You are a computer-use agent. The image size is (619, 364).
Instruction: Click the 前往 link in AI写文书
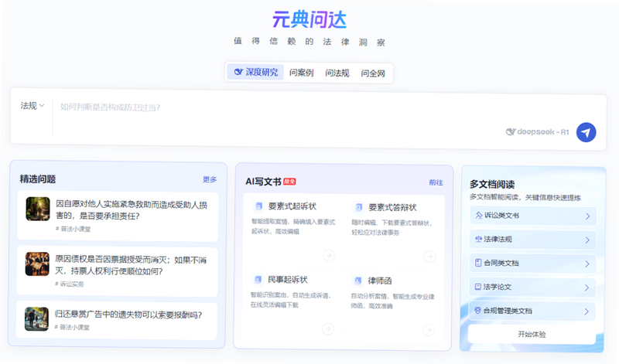(x=436, y=182)
